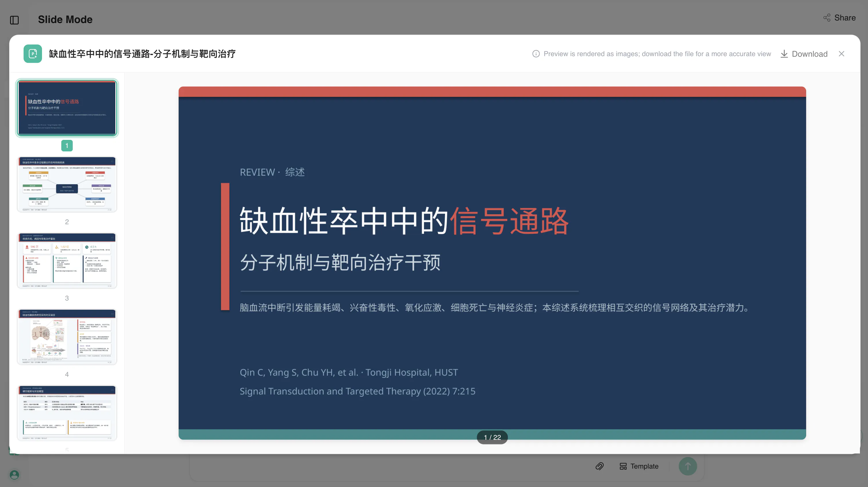The height and width of the screenshot is (487, 868).
Task: Click the 1 / 22 page indicator
Action: 492,437
